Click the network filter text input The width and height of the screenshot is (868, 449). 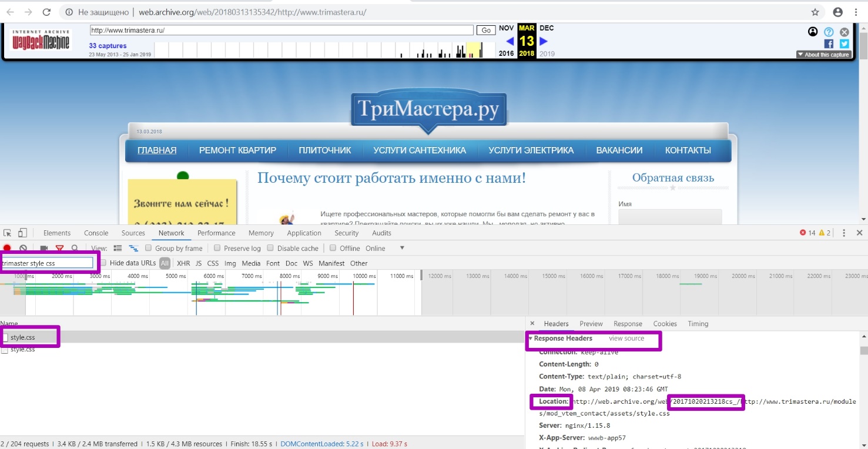[x=48, y=263]
